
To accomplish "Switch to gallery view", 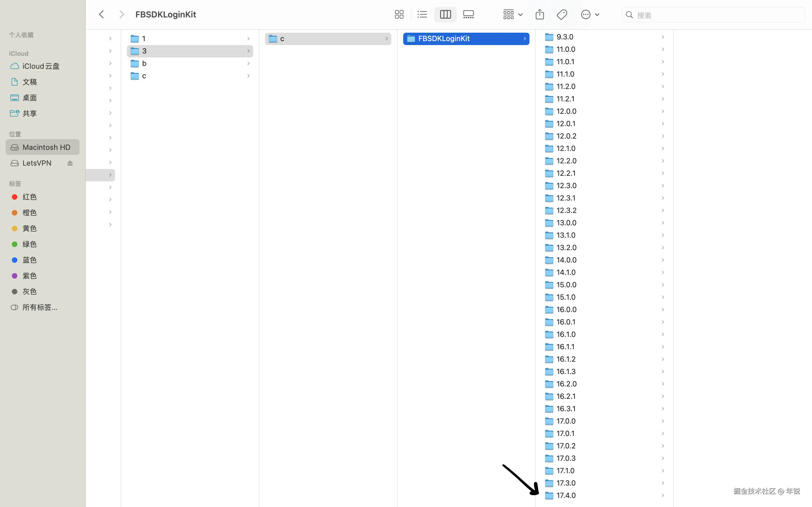I will tap(468, 14).
